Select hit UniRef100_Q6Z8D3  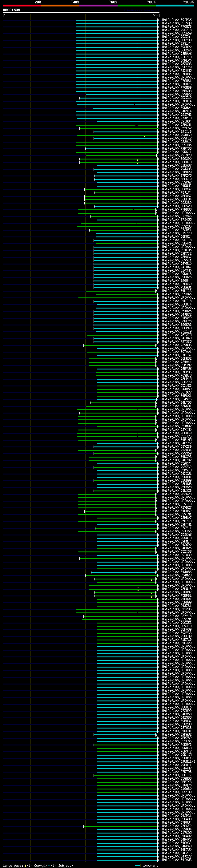click(x=176, y=64)
